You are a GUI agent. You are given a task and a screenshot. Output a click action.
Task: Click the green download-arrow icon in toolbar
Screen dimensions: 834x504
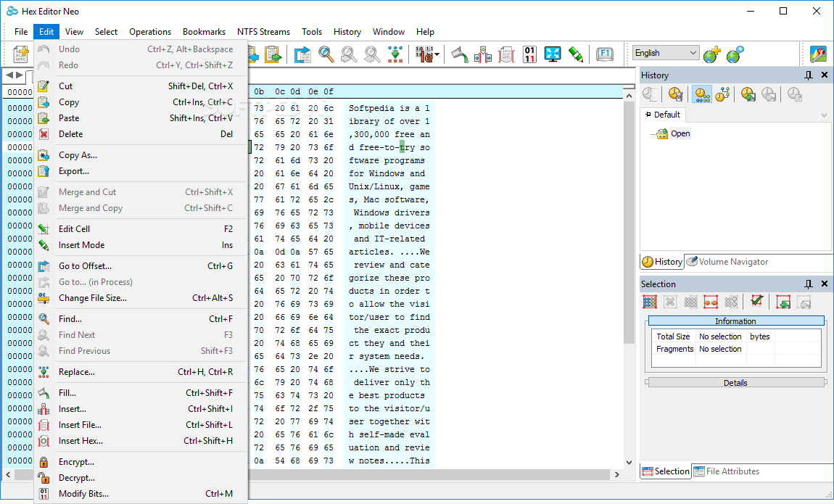pyautogui.click(x=395, y=54)
